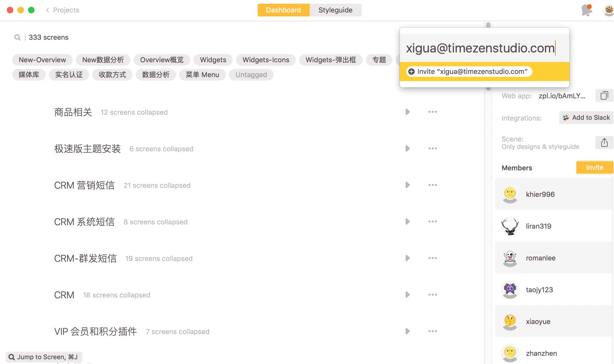Click the email invite input field
614x364 pixels.
coord(480,48)
